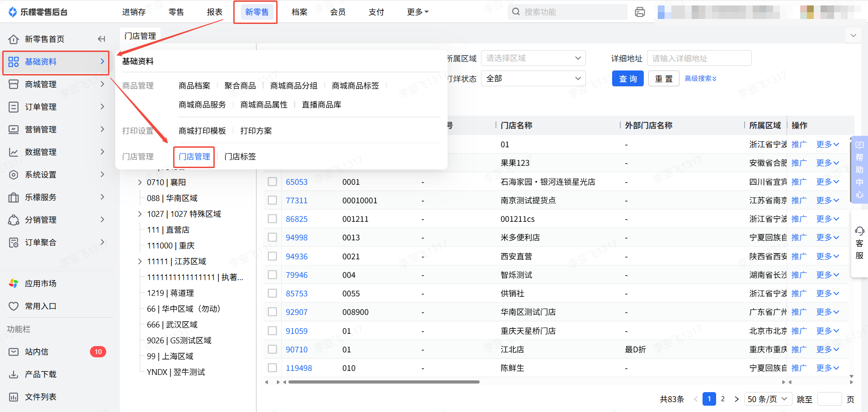Viewport: 868px width, 412px height.
Task: Click the 客服 headset icon
Action: (x=859, y=231)
